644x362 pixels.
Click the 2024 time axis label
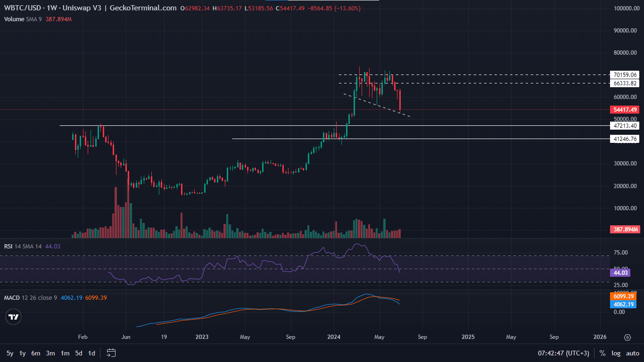[x=334, y=337]
